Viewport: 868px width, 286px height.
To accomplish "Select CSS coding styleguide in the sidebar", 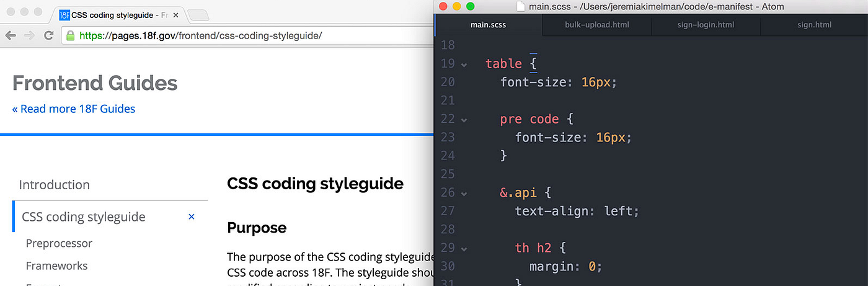I will pos(84,217).
